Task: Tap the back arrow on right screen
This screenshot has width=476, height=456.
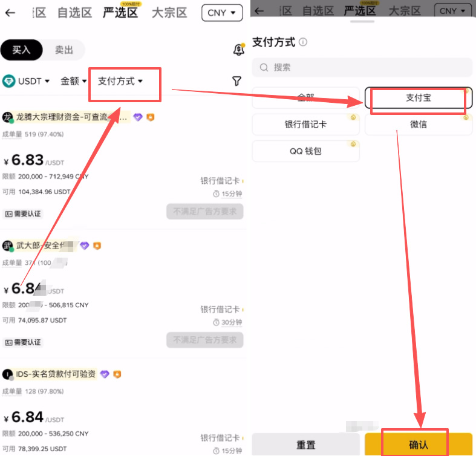Action: pyautogui.click(x=259, y=11)
